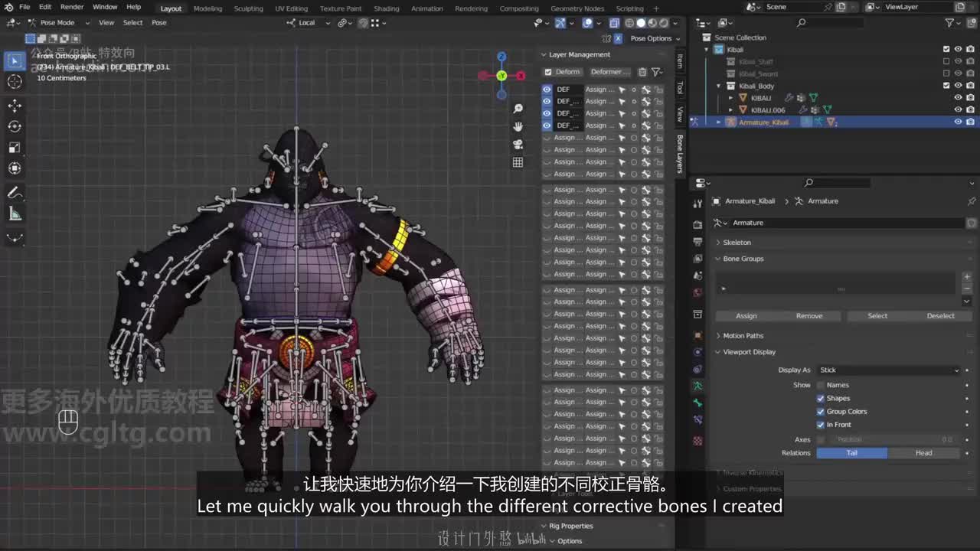Set Relations to Head
This screenshot has width=980, height=551.
click(924, 453)
